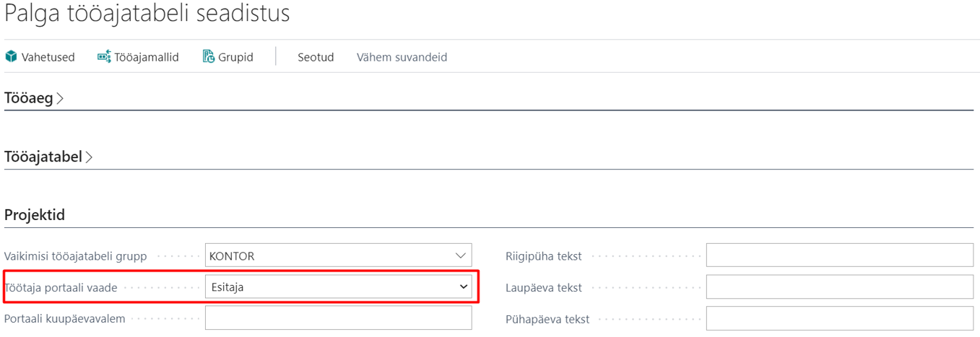Viewport: 980px width, 337px height.
Task: Click the Portaali kuupäevavalem input field
Action: 338,318
